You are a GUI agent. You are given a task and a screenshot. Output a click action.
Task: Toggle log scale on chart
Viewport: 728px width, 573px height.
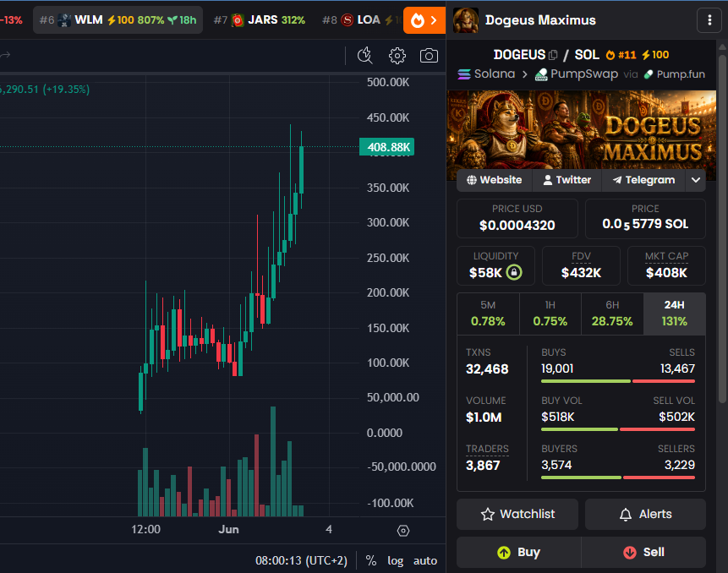click(395, 560)
